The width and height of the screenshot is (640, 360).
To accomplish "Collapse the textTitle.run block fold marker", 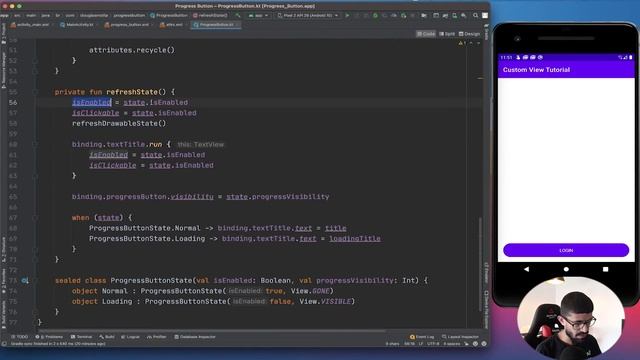I will click(36, 144).
